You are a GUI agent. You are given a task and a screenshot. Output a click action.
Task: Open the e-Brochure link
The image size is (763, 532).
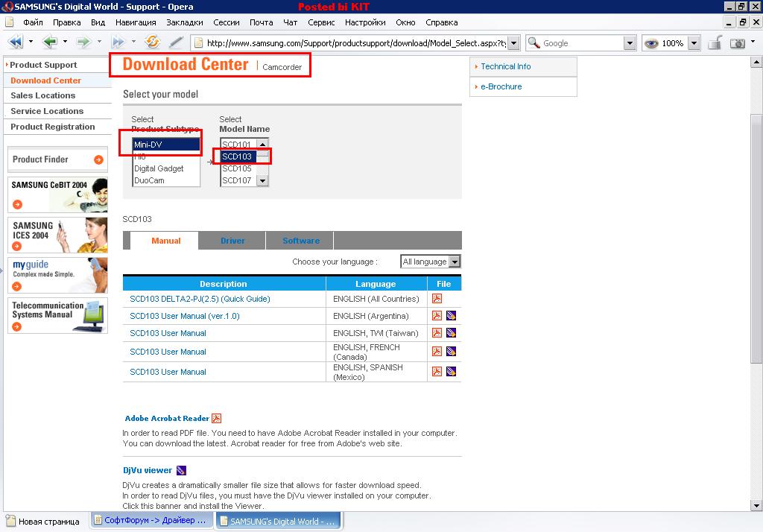(501, 86)
